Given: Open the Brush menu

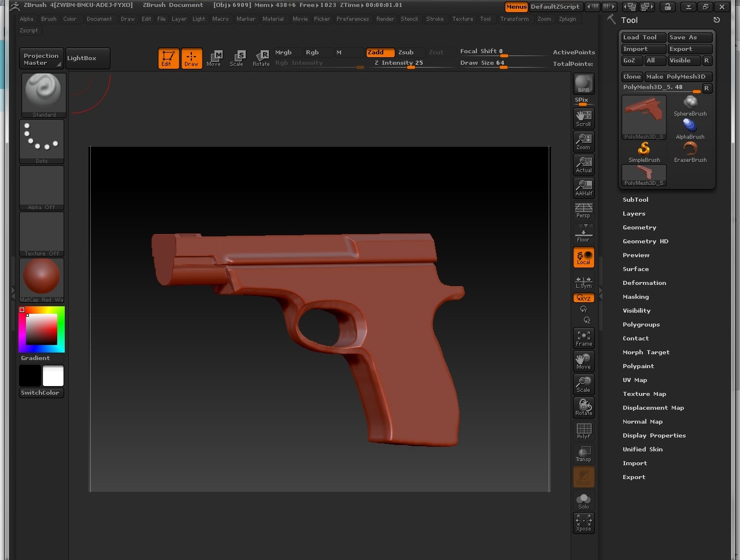Looking at the screenshot, I should click(49, 19).
